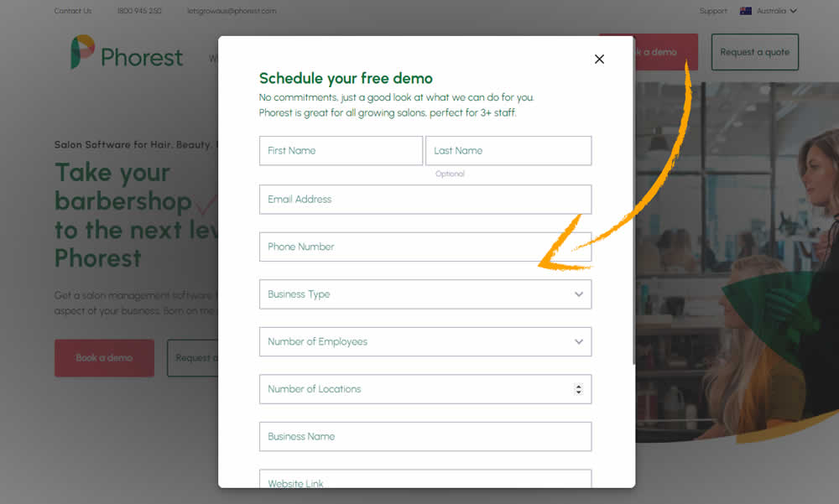Click the Phorest logo icon

(82, 52)
